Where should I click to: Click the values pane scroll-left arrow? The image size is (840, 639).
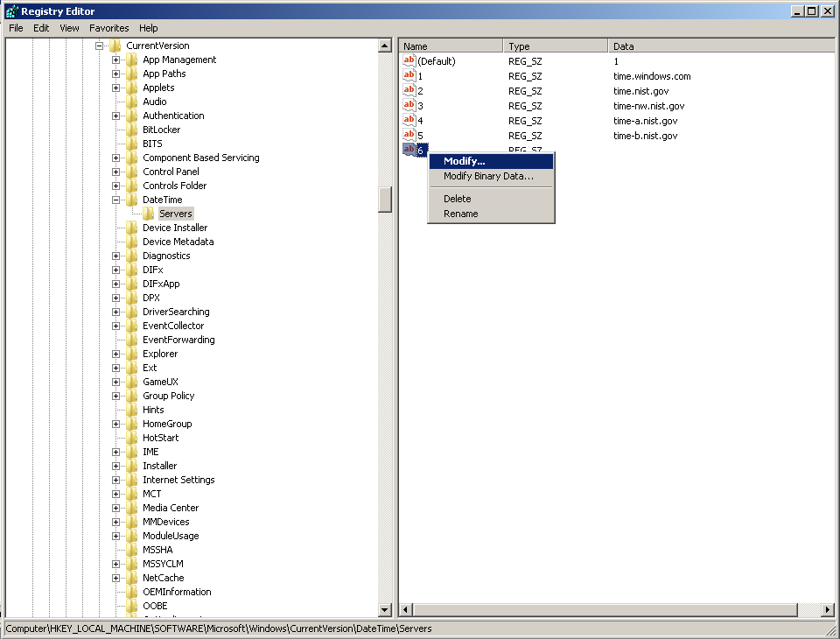tap(405, 609)
